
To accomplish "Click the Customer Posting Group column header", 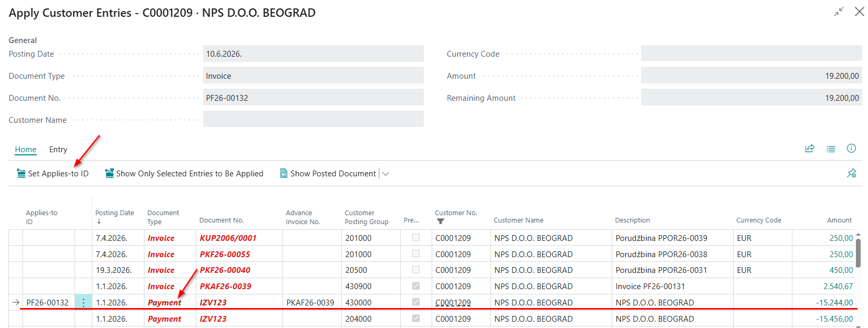I will click(367, 217).
